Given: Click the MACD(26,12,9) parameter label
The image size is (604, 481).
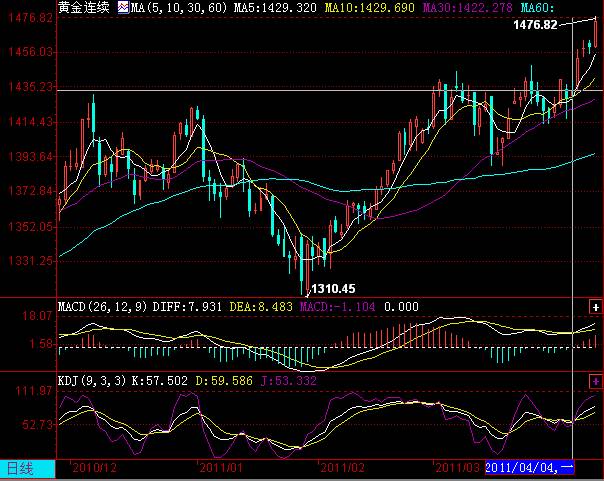Looking at the screenshot, I should point(103,307).
